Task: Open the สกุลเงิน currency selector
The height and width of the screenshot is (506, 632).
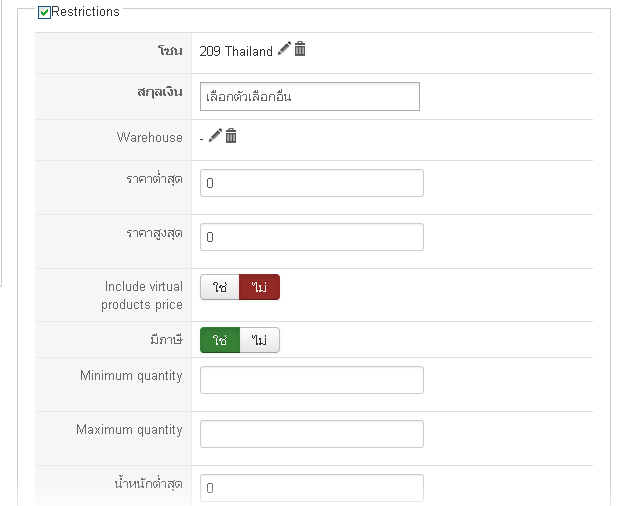Action: coord(309,97)
